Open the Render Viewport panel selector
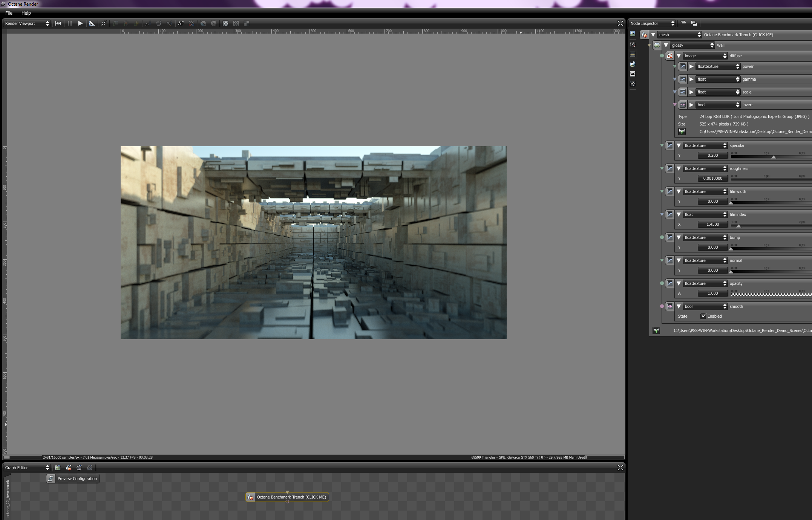This screenshot has height=520, width=812. (x=27, y=23)
